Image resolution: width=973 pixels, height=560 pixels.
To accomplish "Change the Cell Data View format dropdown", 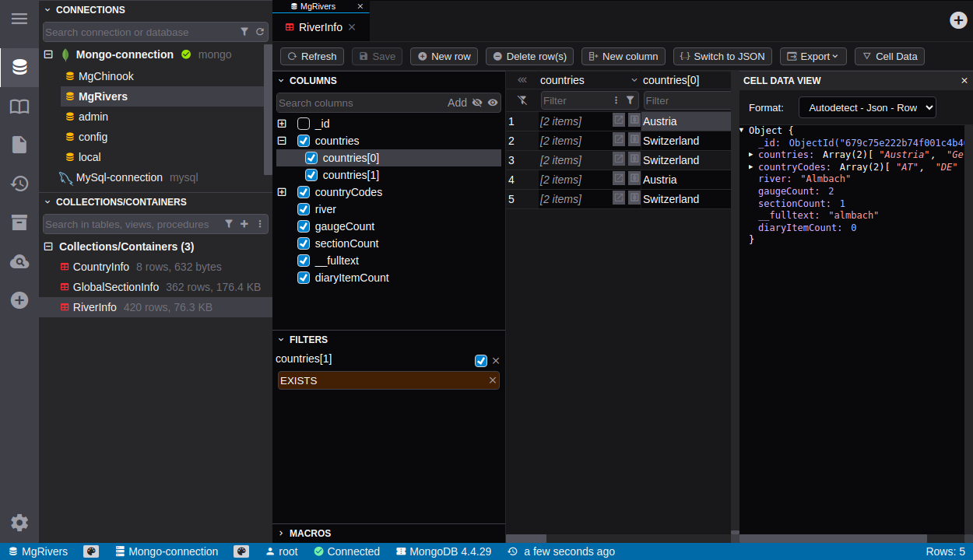I will [866, 107].
